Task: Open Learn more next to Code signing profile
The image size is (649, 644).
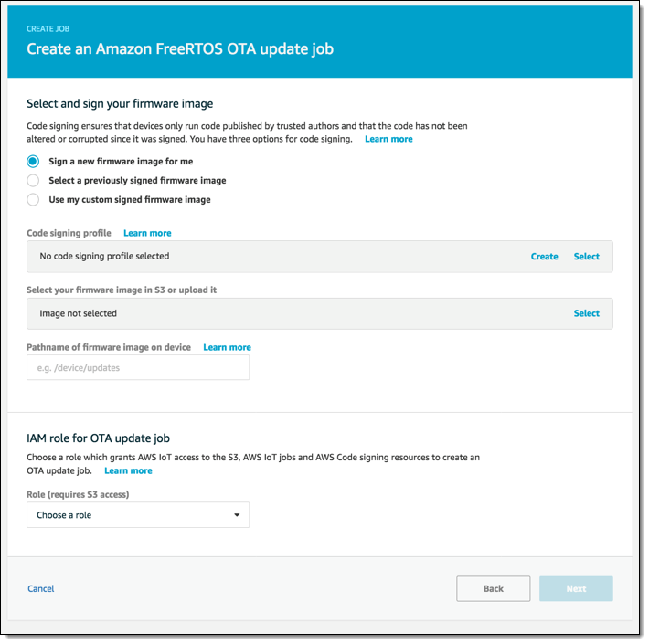Action: [147, 233]
